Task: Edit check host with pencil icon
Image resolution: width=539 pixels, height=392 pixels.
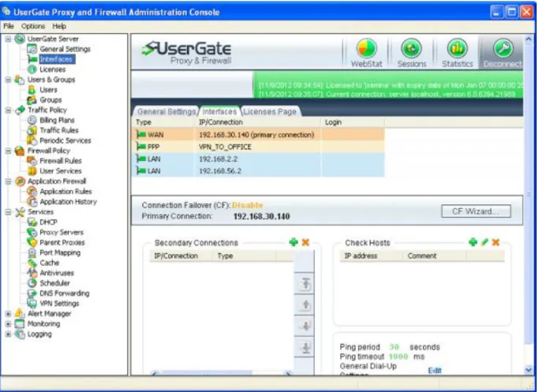Action: (x=485, y=242)
